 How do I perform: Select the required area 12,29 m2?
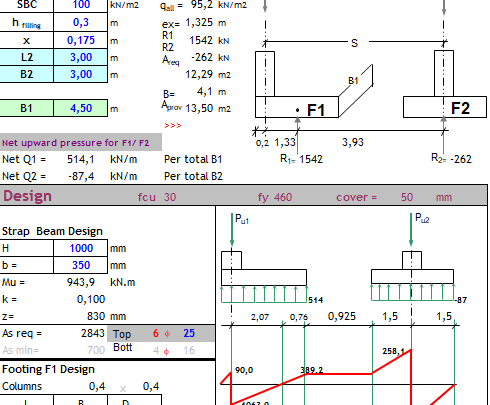tap(199, 74)
